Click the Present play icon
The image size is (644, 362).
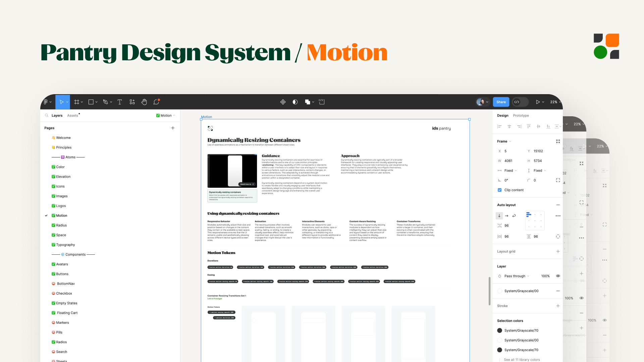click(x=538, y=102)
